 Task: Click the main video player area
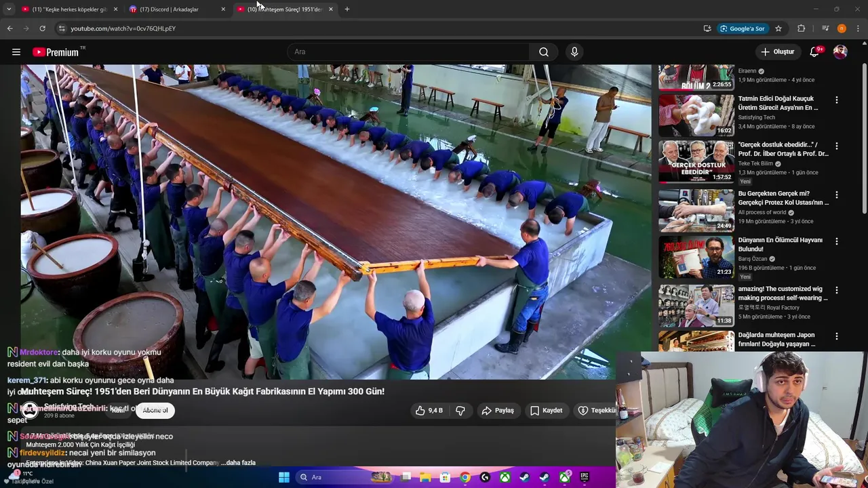pos(336,222)
